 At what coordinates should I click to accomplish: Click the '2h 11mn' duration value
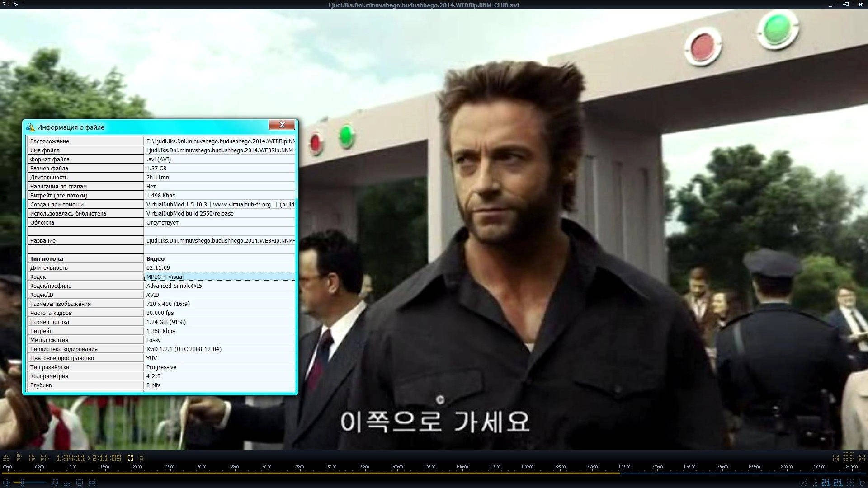158,177
